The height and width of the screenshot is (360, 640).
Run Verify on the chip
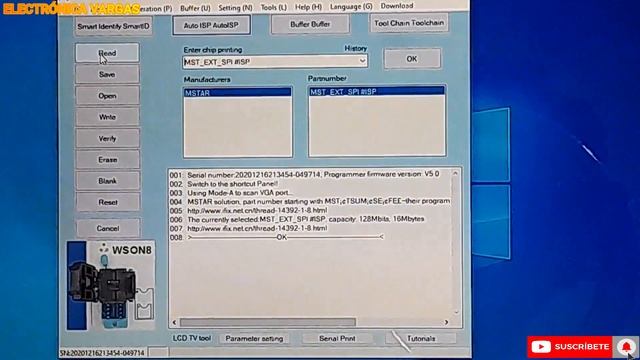pos(107,138)
